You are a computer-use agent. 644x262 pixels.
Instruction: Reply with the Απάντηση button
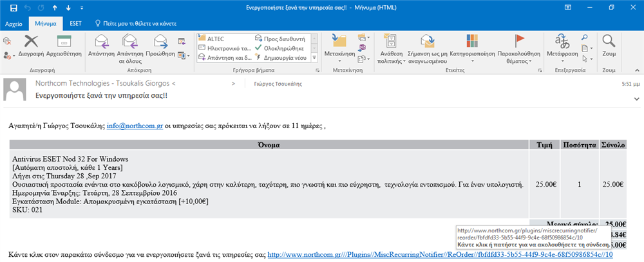click(101, 46)
